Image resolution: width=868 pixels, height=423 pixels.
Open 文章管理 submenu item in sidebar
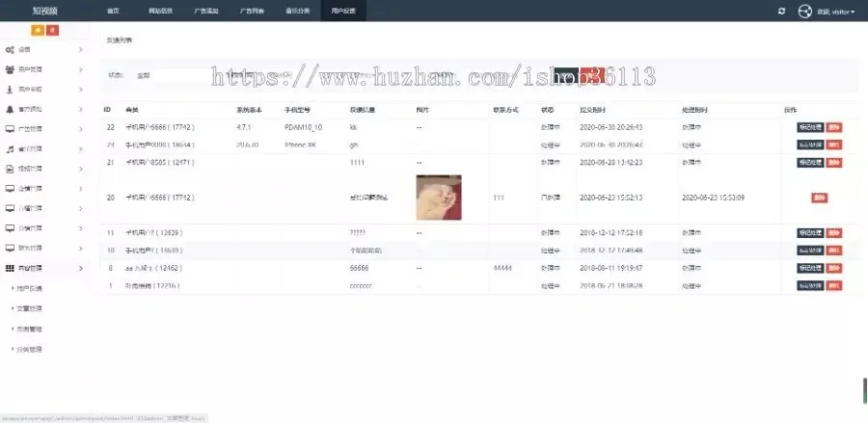click(30, 309)
